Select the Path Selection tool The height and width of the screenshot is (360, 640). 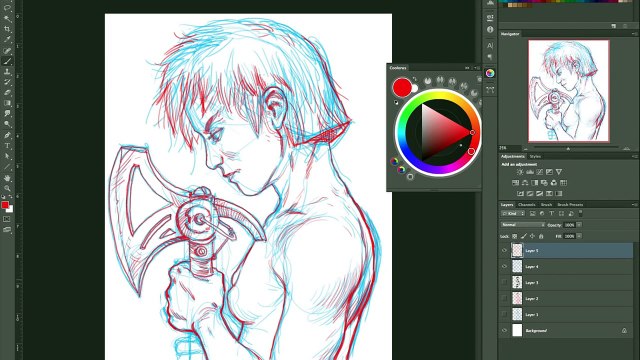(7, 156)
